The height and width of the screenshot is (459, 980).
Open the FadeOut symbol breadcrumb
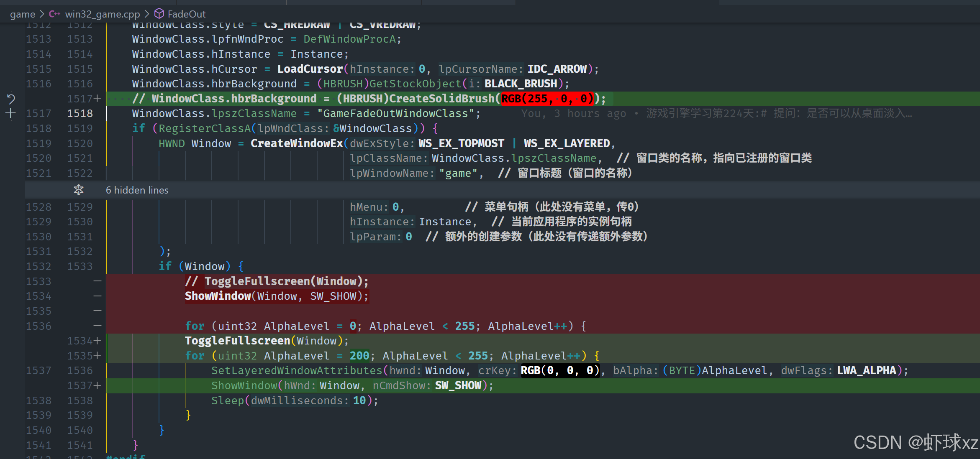(186, 14)
